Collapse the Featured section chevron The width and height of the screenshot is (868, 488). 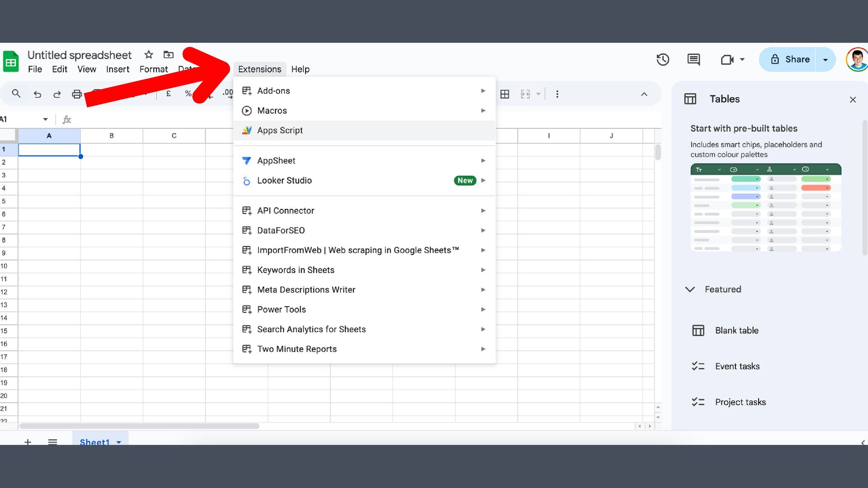(x=690, y=289)
